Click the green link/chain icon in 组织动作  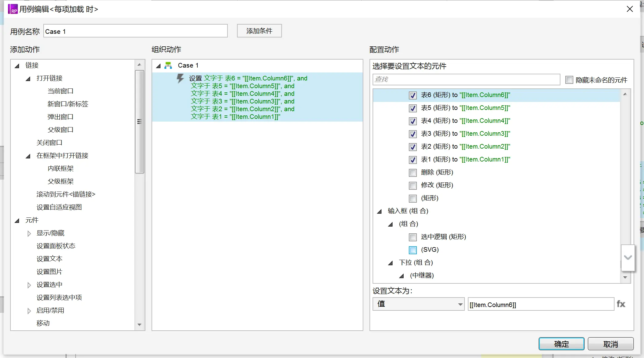tap(168, 65)
